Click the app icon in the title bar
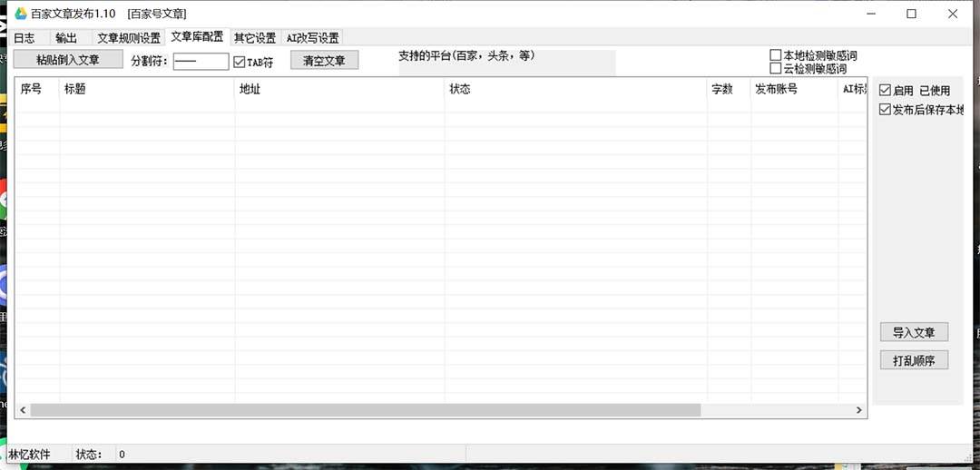This screenshot has width=980, height=470. coord(20,14)
